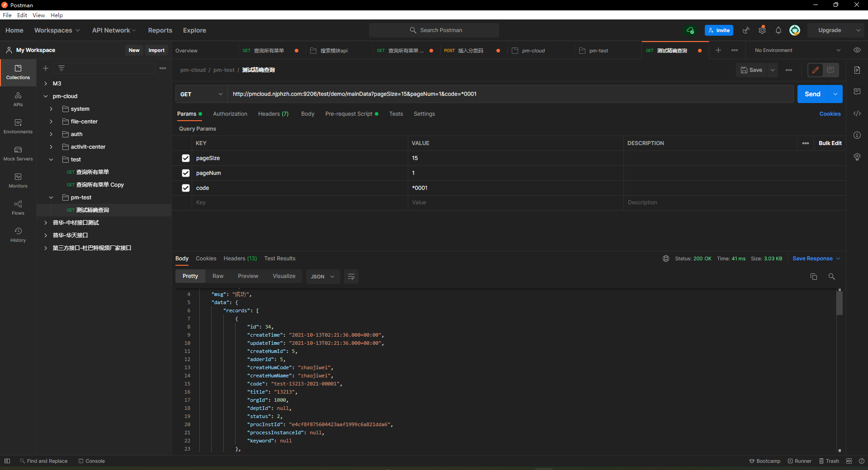Switch response view to Raw tab
The height and width of the screenshot is (470, 868).
(x=218, y=276)
